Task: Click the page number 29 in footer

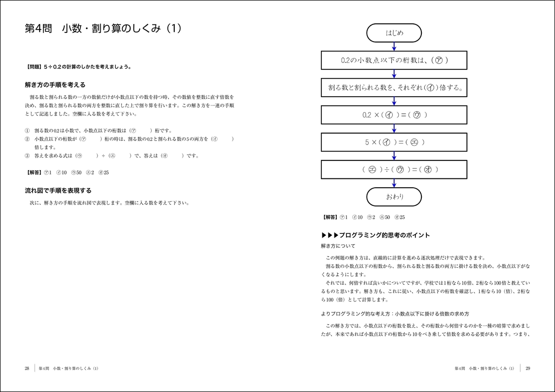Action: point(528,368)
